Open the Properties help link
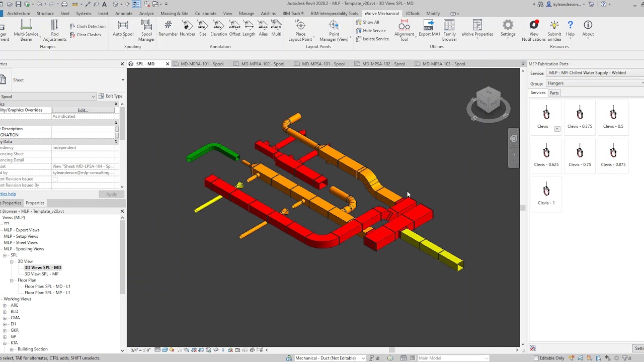The image size is (644, 362). tap(8, 194)
